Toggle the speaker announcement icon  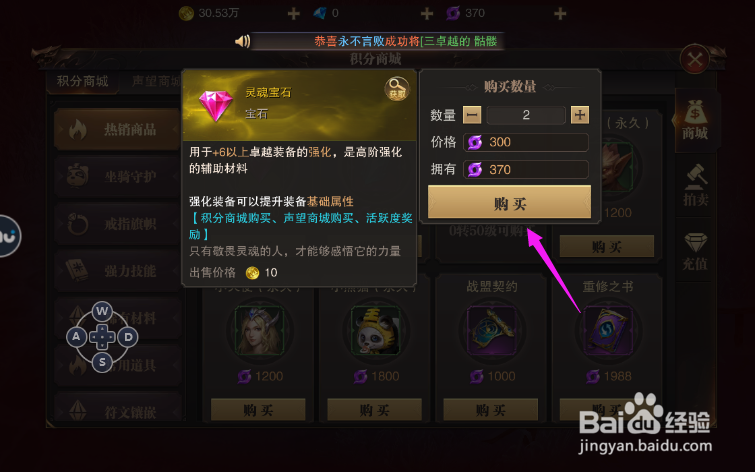[x=242, y=41]
